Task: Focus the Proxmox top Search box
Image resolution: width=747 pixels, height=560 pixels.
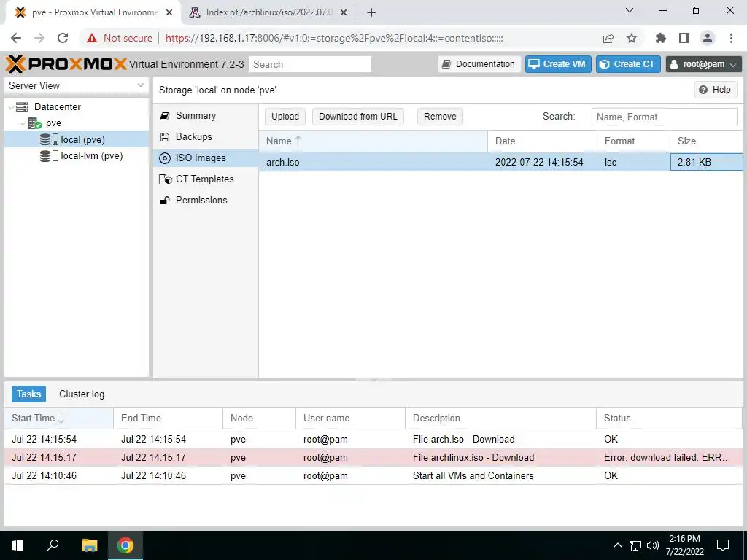Action: (x=309, y=64)
